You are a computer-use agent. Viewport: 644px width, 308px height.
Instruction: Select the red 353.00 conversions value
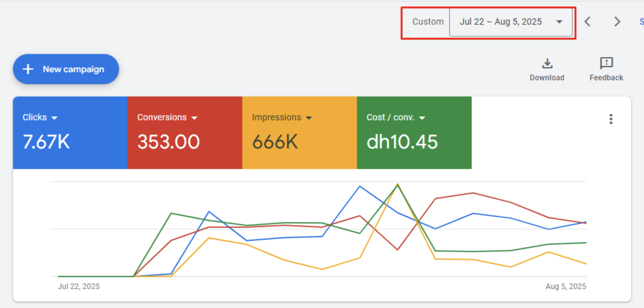pos(169,142)
